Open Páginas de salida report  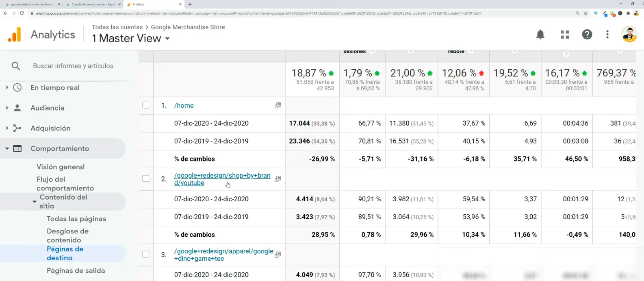pyautogui.click(x=76, y=270)
